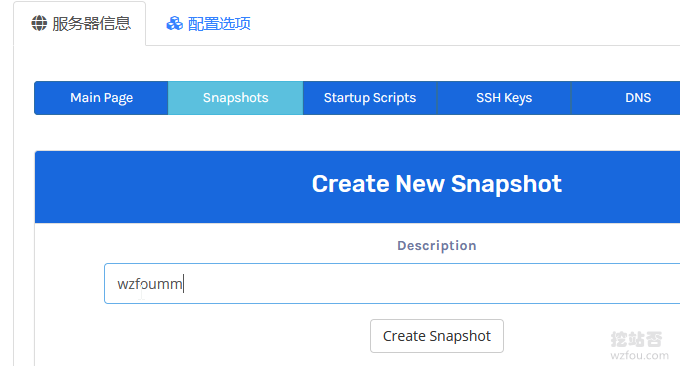The width and height of the screenshot is (680, 366).
Task: Open the 配置选项 tab
Action: point(208,24)
